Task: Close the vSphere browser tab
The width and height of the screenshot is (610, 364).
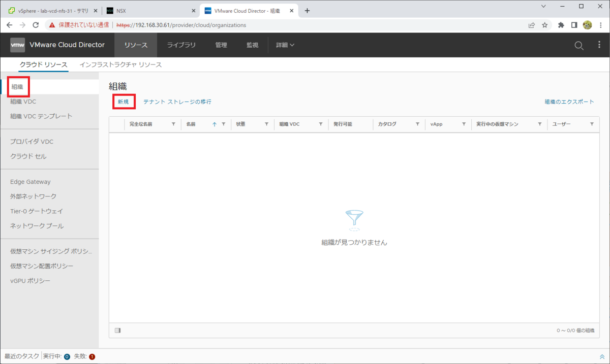Action: 95,11
